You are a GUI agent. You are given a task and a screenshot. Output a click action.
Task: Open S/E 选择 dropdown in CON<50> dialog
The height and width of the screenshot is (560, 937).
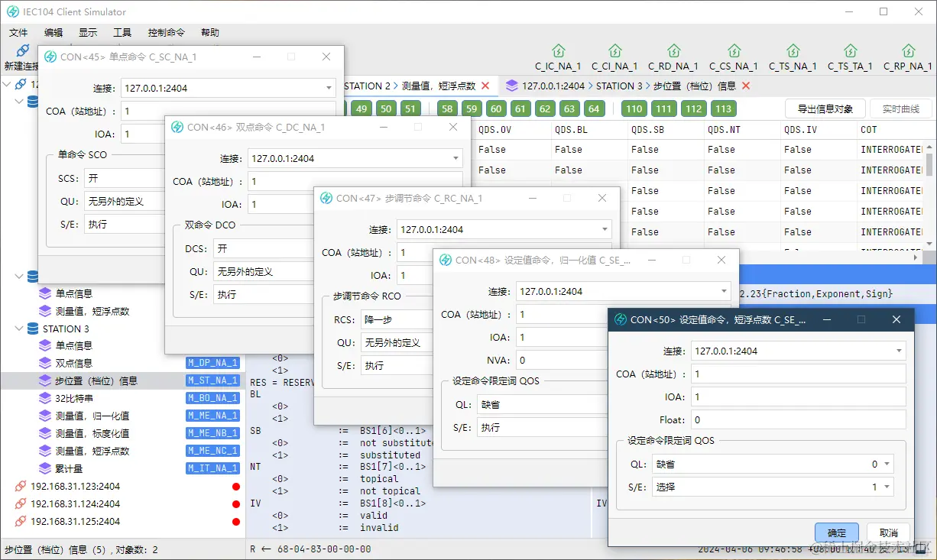click(771, 487)
